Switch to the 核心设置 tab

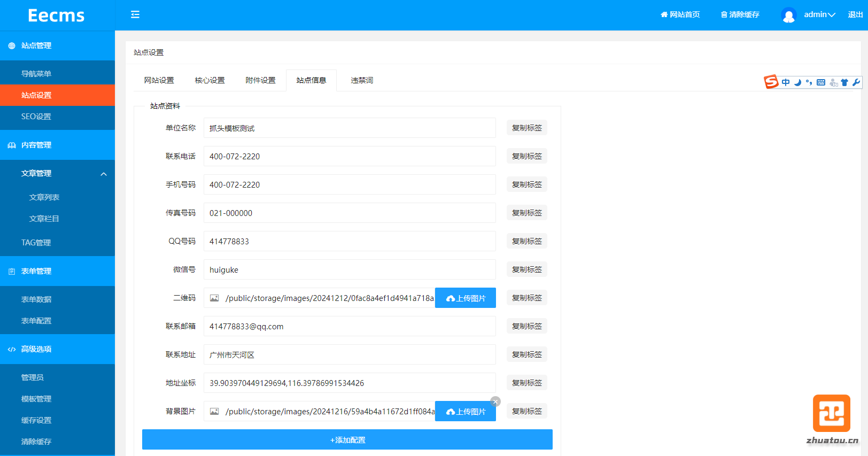(210, 80)
